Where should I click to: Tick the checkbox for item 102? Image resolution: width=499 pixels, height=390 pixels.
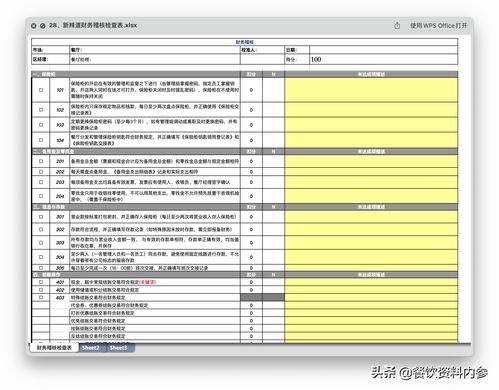pos(41,110)
